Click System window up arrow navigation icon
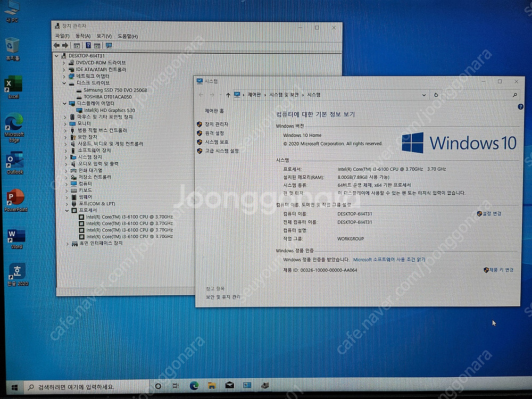Screen dimensions: 532x399 pos(228,95)
